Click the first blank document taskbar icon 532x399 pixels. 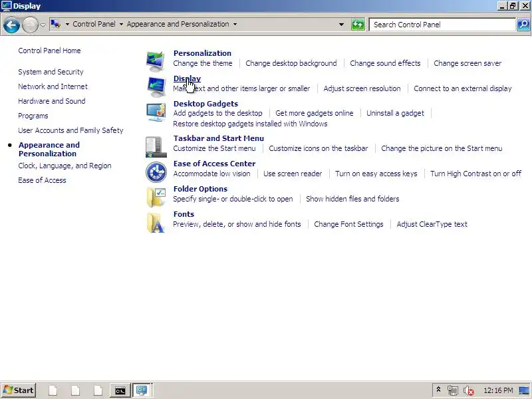point(53,390)
